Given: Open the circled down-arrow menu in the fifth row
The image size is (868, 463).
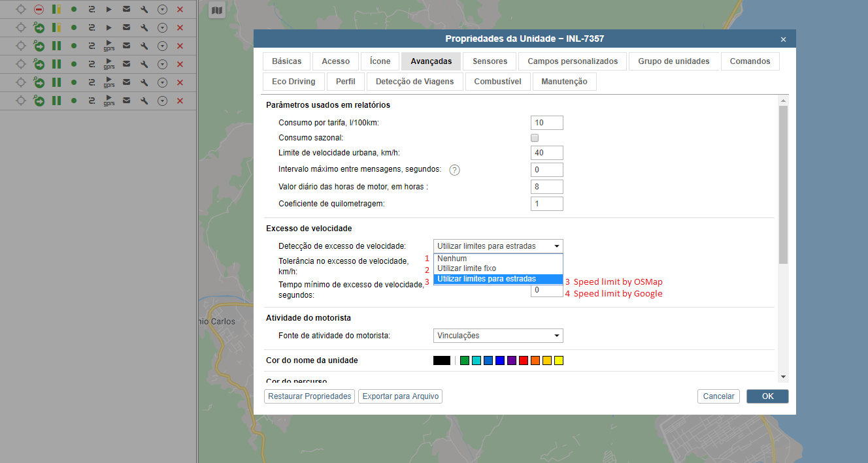Looking at the screenshot, I should point(162,82).
